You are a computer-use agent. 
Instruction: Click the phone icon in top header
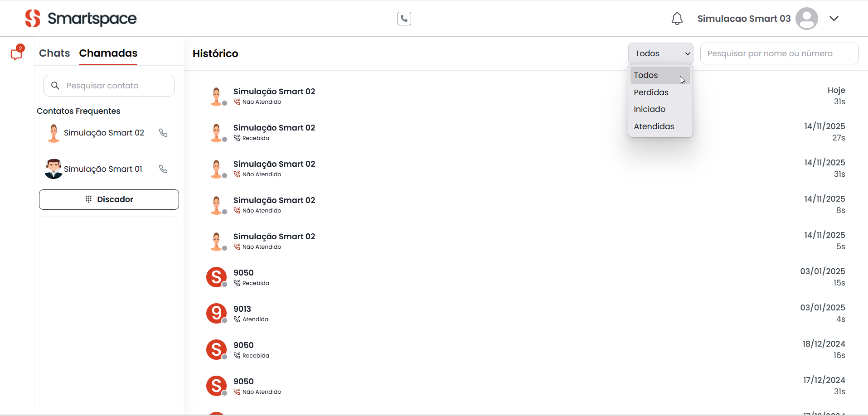[x=404, y=19]
